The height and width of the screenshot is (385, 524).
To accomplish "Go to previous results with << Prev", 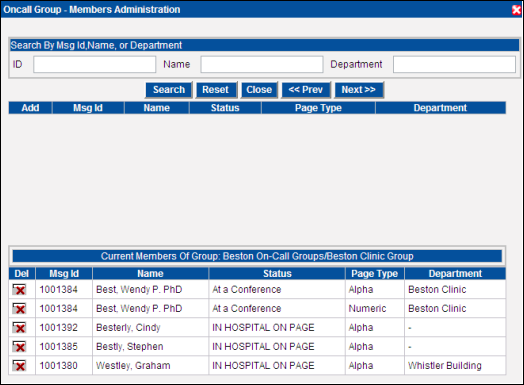I will [x=306, y=90].
